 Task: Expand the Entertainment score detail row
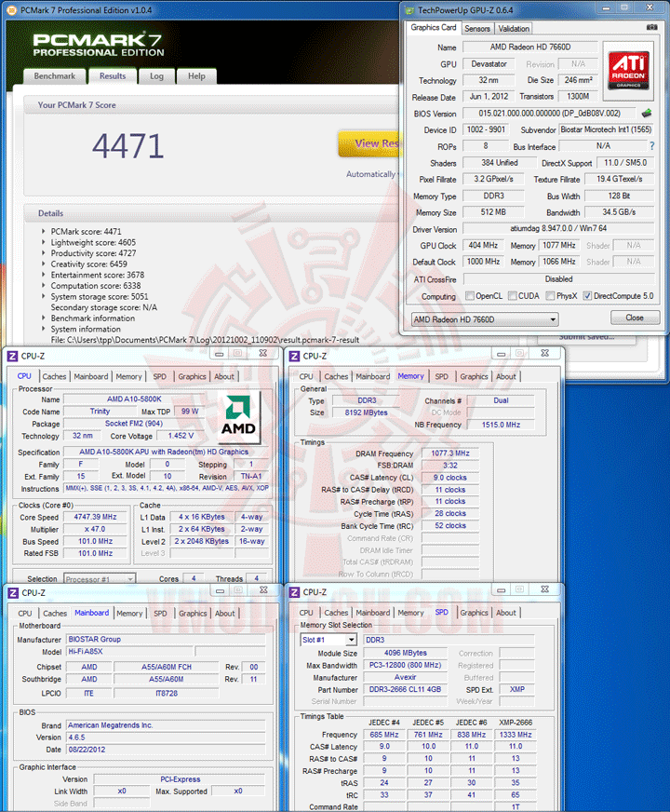[x=44, y=275]
